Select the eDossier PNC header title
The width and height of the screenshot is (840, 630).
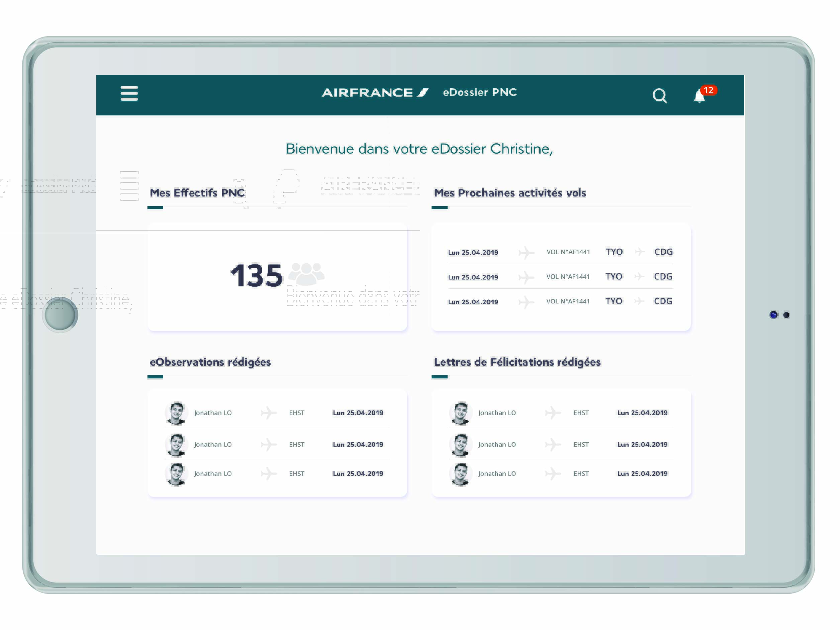pos(480,92)
